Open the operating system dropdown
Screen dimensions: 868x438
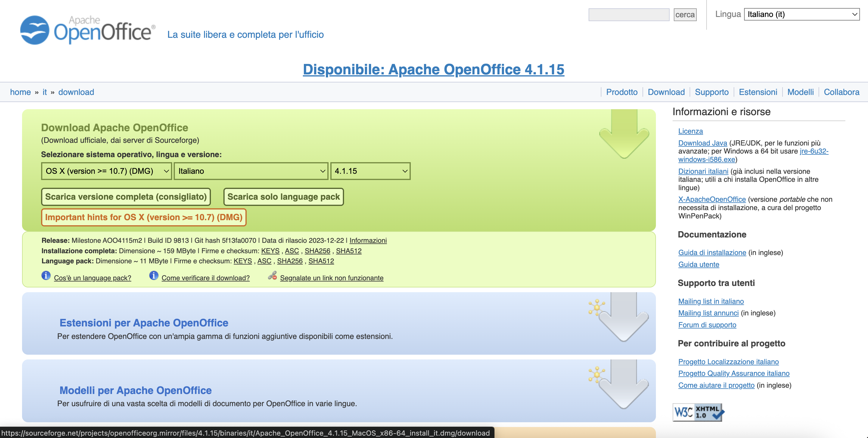point(106,171)
